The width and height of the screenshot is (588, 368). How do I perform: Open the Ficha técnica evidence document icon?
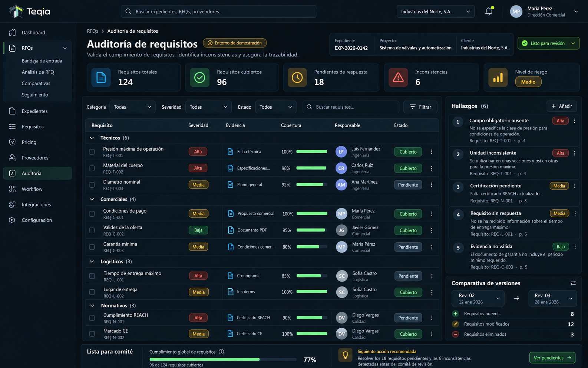coord(230,152)
